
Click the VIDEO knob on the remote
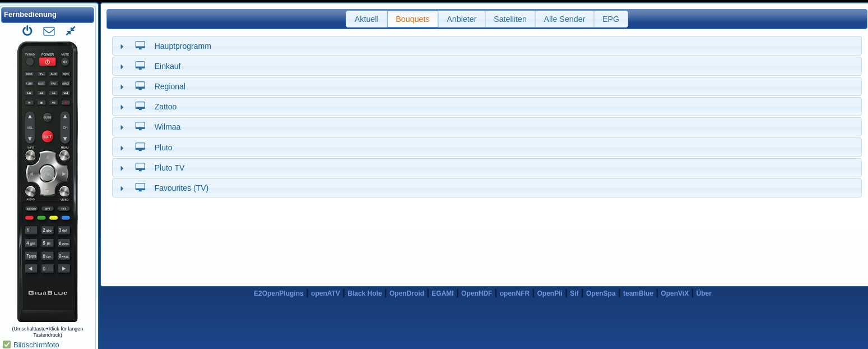64,192
